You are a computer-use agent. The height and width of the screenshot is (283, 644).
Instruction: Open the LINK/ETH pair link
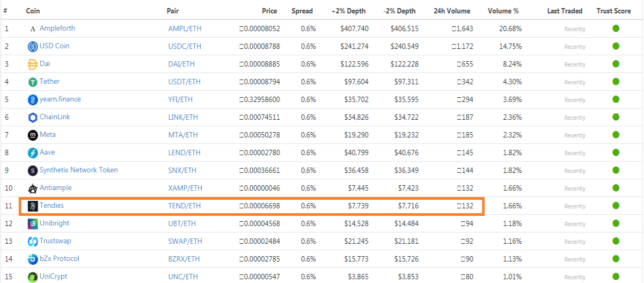pos(182,118)
